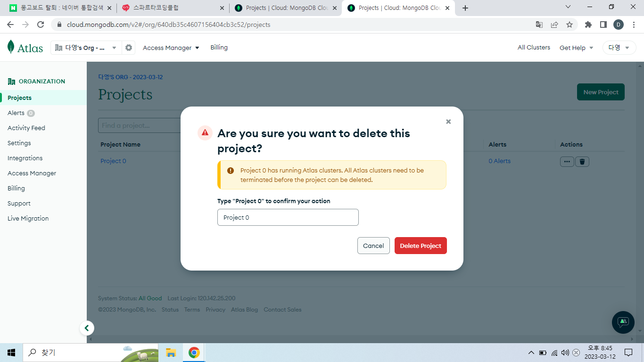Open the notification center icon
The height and width of the screenshot is (362, 644).
coord(628,352)
